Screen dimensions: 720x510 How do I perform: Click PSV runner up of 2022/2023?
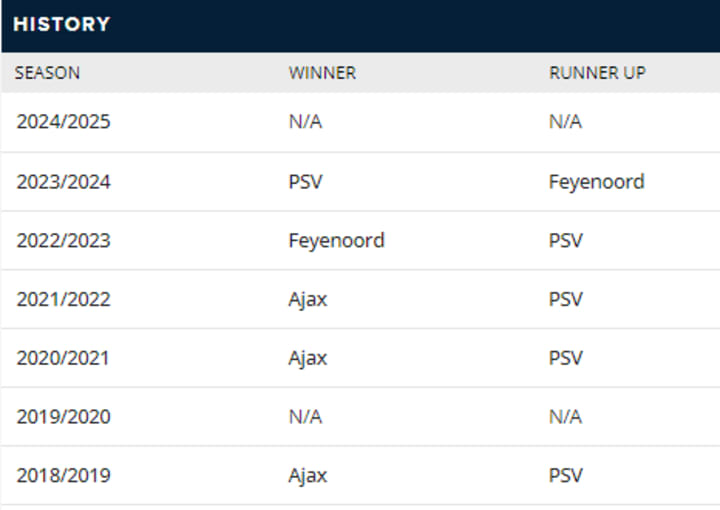click(x=566, y=241)
